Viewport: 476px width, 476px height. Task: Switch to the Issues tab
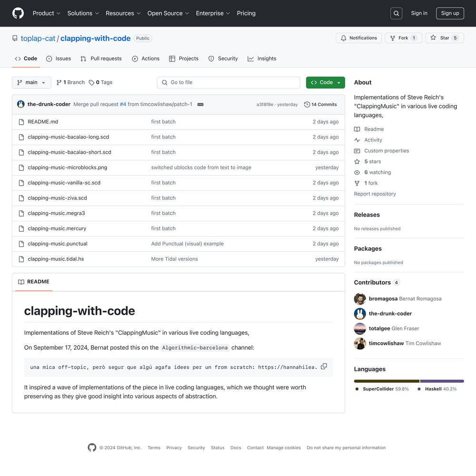pos(58,59)
